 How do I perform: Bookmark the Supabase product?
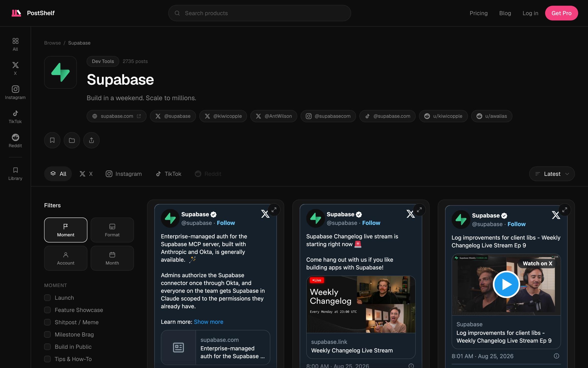pos(52,140)
